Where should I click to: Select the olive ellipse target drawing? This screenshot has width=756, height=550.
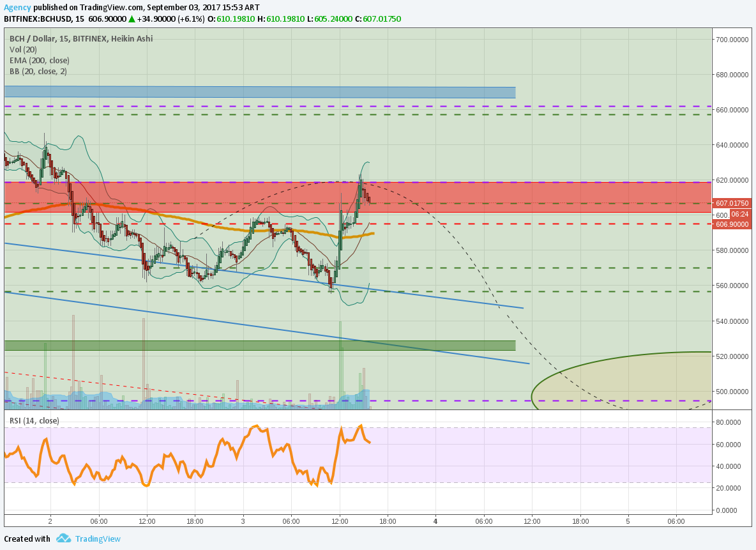pyautogui.click(x=622, y=381)
